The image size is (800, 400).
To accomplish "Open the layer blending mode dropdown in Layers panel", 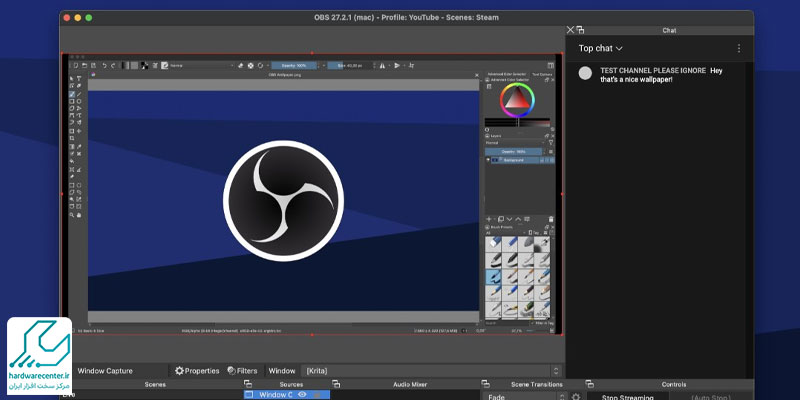I will click(x=515, y=143).
